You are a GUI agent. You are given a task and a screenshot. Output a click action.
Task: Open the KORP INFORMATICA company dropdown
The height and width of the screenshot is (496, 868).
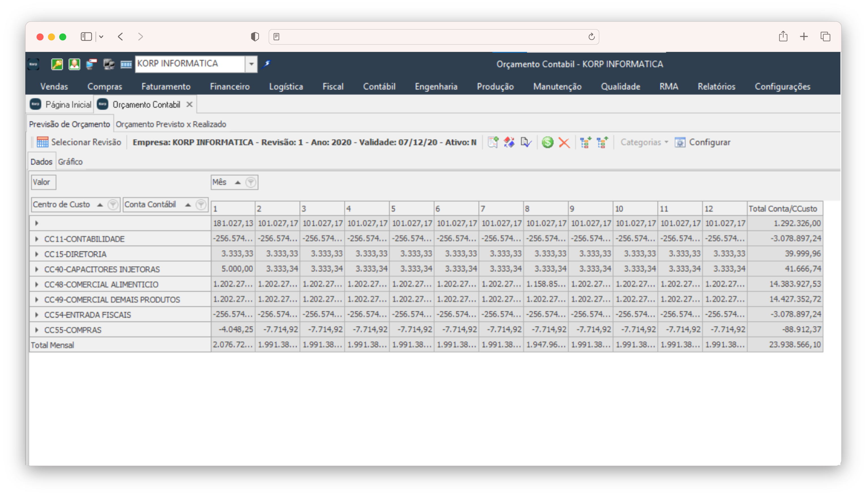(251, 64)
